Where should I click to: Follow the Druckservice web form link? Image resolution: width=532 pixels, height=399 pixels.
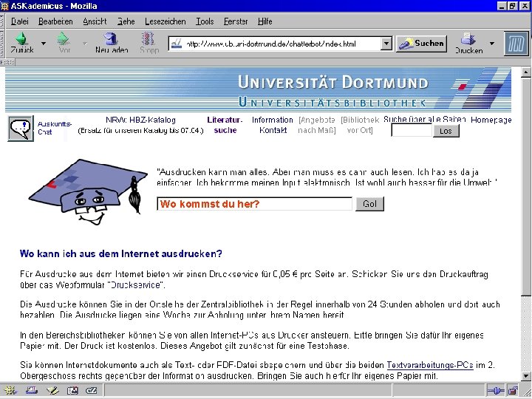(x=136, y=284)
